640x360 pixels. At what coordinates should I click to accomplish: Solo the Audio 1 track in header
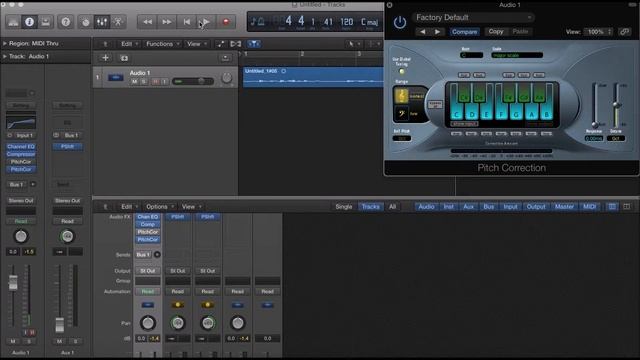pyautogui.click(x=144, y=82)
